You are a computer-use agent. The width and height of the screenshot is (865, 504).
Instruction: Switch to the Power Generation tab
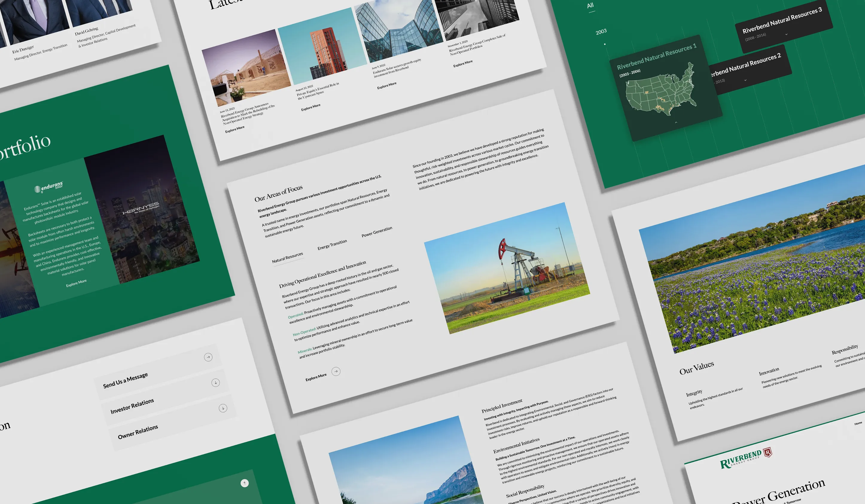coord(377,232)
